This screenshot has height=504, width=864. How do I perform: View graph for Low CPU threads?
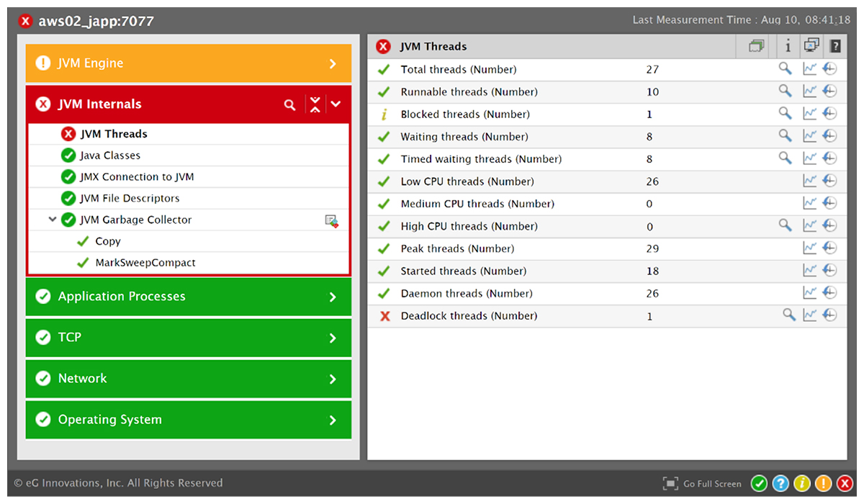[810, 181]
